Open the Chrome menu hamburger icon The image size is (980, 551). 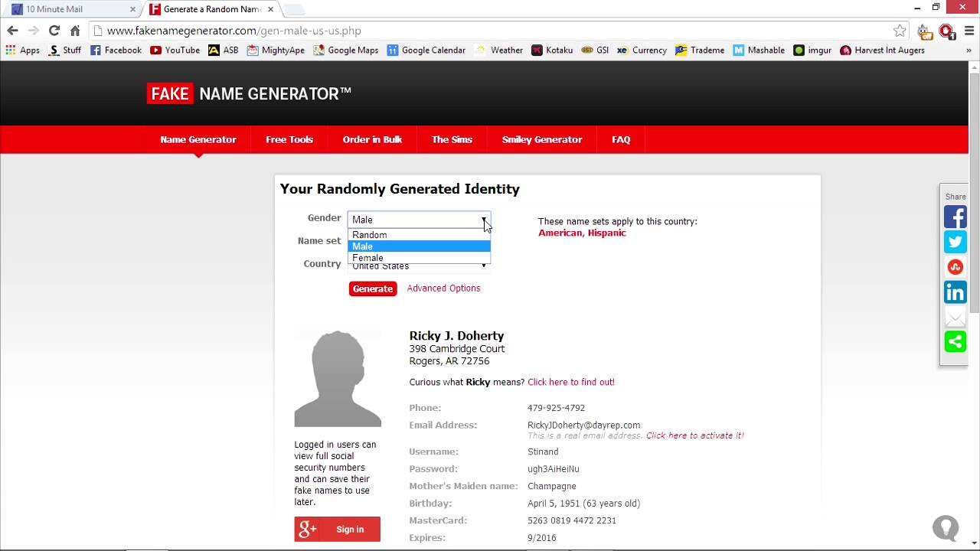969,31
